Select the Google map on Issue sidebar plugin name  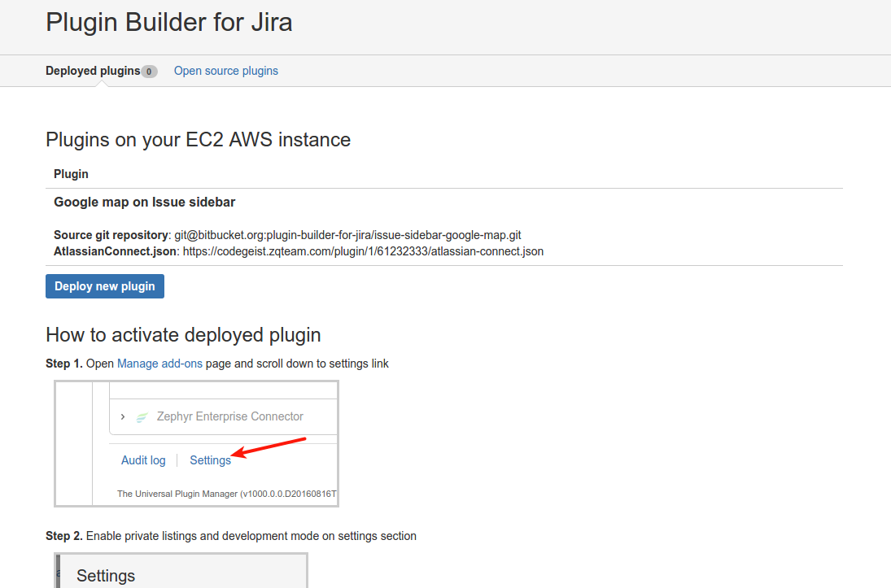[144, 203]
